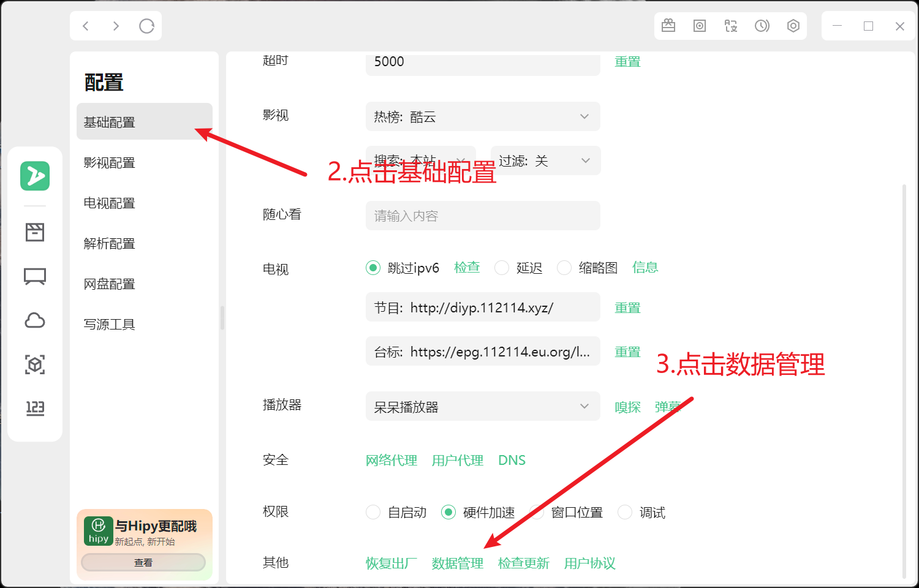Click the 检查 link in the 电视 row
Image resolution: width=919 pixels, height=588 pixels.
coord(467,267)
